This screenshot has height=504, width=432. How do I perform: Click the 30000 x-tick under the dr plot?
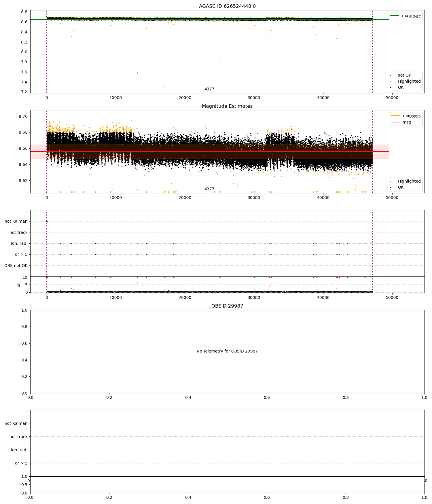(254, 298)
